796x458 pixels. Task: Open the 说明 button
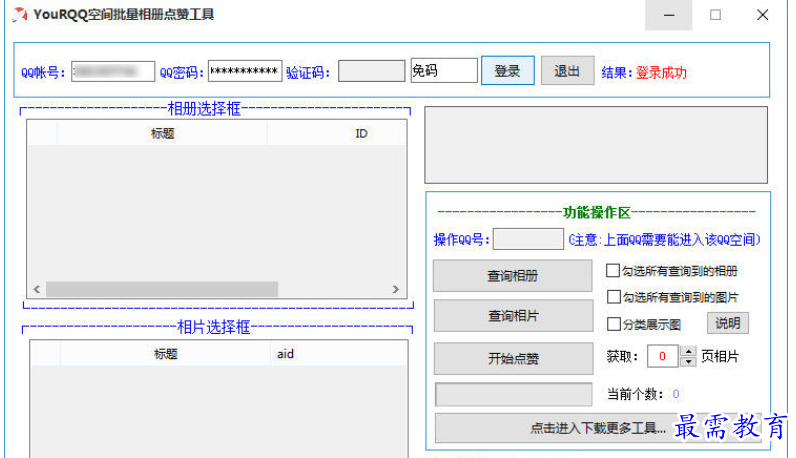tap(727, 323)
